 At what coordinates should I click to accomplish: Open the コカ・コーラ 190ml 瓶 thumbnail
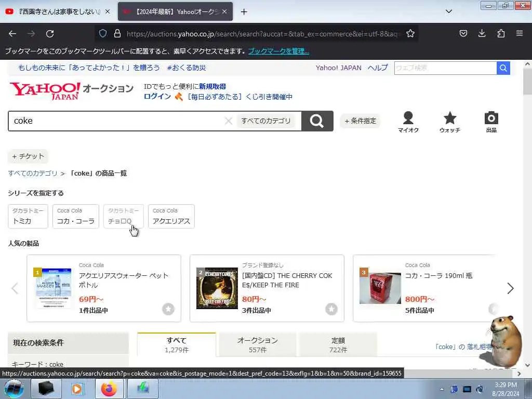pyautogui.click(x=380, y=288)
